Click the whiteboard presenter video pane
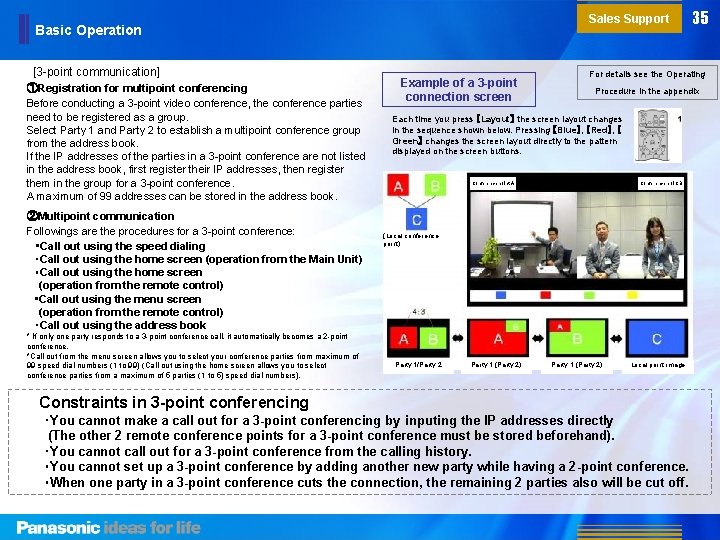This screenshot has width=720, height=540. click(x=523, y=236)
